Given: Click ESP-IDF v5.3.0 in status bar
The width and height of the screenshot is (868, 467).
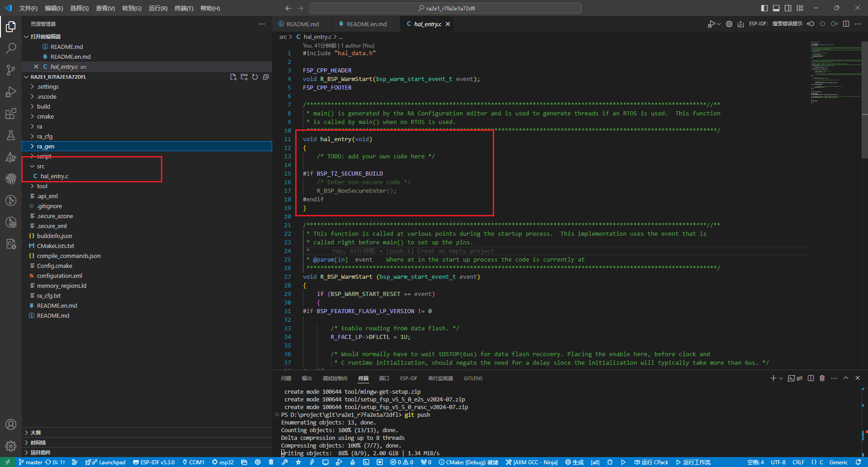Looking at the screenshot, I should 154,462.
